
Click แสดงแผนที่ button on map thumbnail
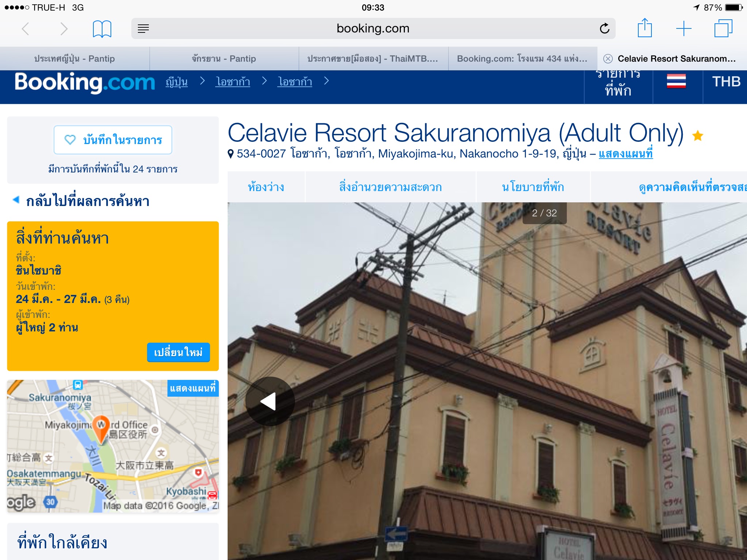point(193,388)
